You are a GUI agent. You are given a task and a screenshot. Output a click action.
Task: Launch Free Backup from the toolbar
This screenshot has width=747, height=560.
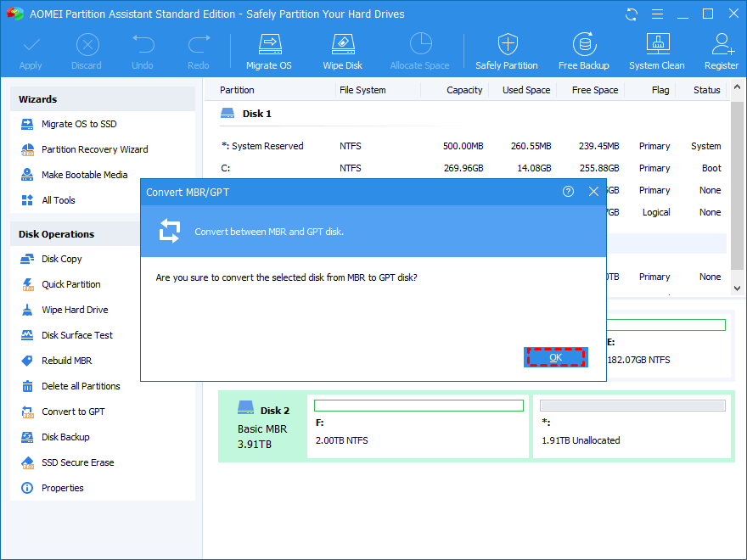point(584,52)
